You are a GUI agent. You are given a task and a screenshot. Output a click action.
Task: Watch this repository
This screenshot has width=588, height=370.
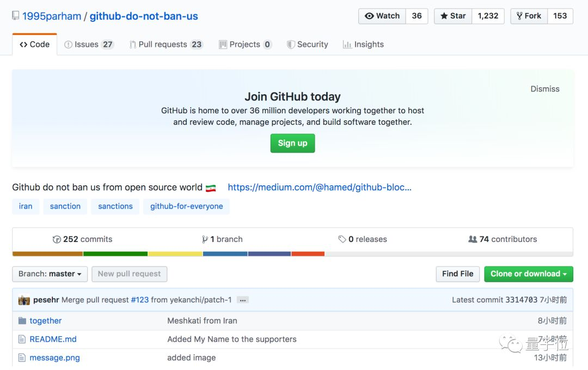tap(382, 16)
